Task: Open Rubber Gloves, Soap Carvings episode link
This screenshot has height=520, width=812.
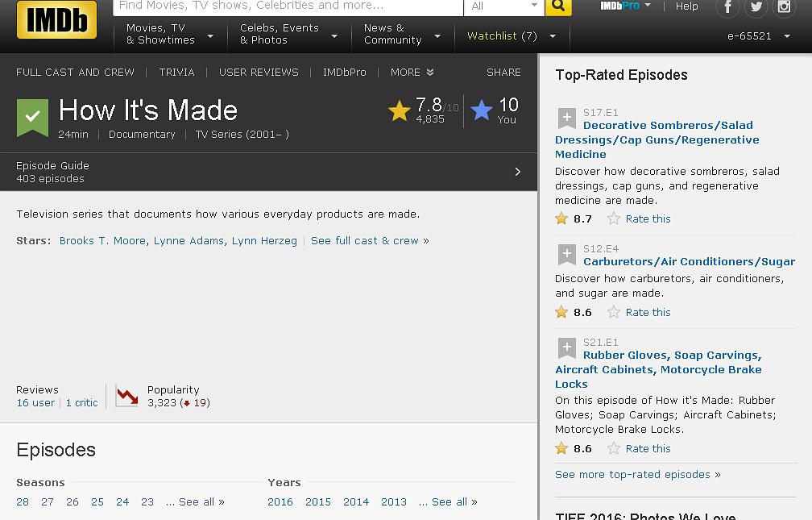Action: coord(658,370)
